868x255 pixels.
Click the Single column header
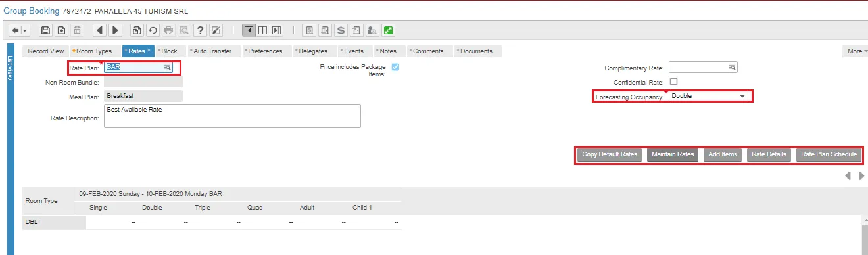(99, 208)
